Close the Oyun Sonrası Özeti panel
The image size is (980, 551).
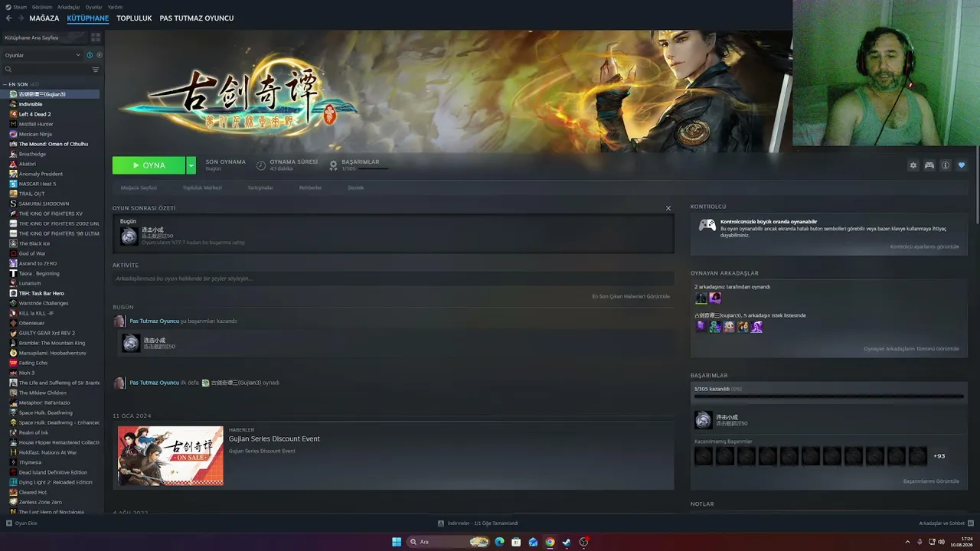coord(668,208)
